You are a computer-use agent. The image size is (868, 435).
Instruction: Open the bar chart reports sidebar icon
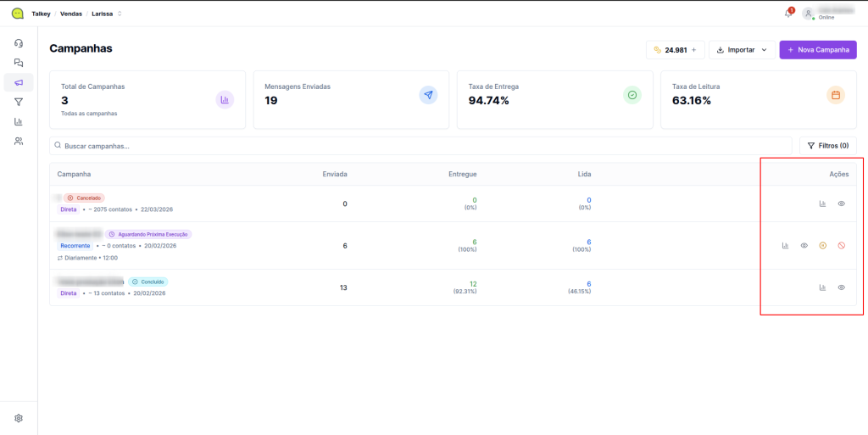coord(19,121)
